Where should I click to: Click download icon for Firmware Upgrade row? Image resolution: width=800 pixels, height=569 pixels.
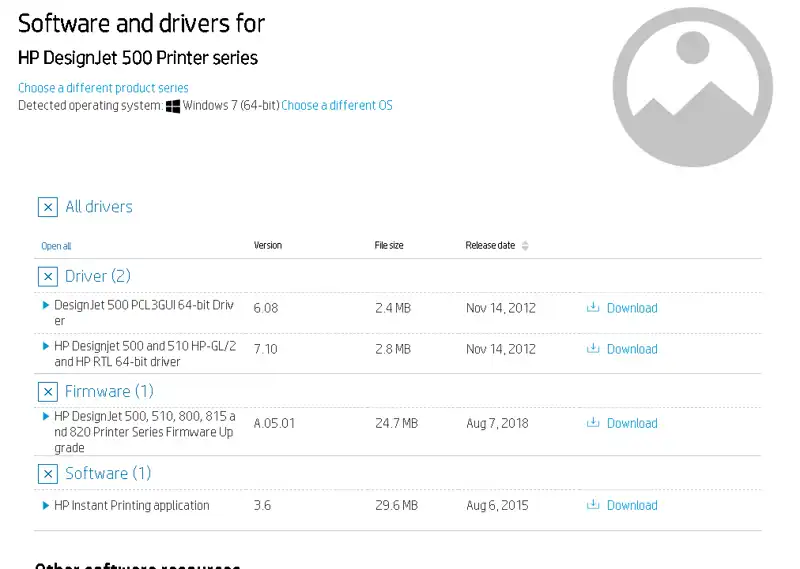click(x=593, y=423)
